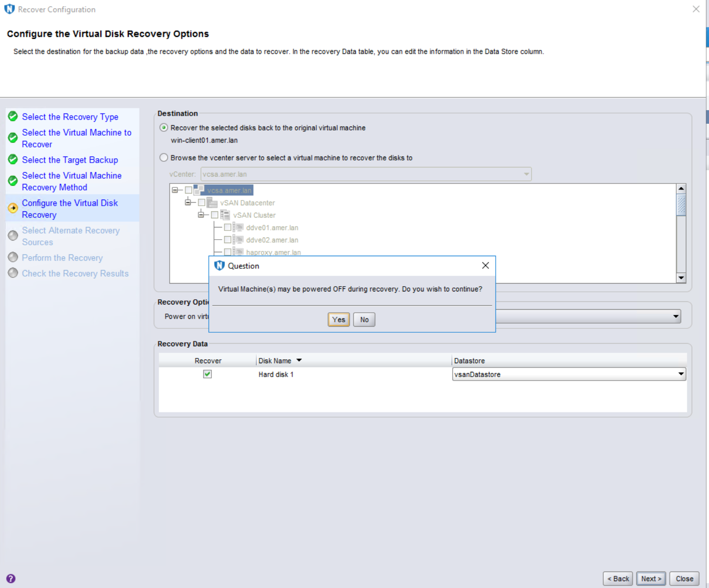Toggle the vSAN Datacenter checkbox
This screenshot has width=709, height=588.
(x=201, y=202)
